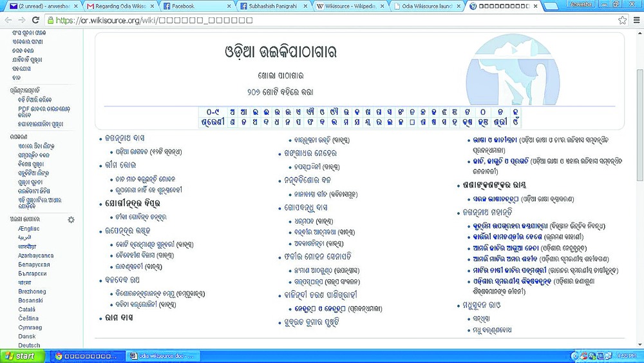Open Odia wikisource doc taskbar item
This screenshot has width=644, height=363.
pos(162,356)
